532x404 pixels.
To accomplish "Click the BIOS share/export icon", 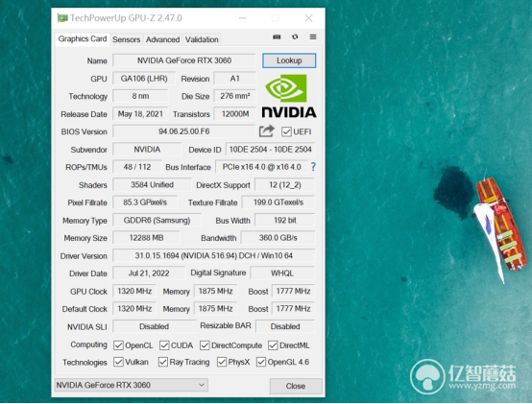I will [267, 131].
